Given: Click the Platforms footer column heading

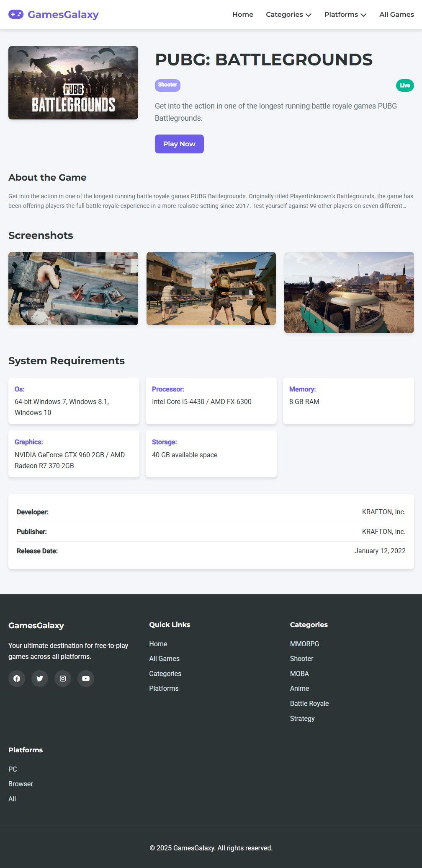Looking at the screenshot, I should (x=26, y=750).
